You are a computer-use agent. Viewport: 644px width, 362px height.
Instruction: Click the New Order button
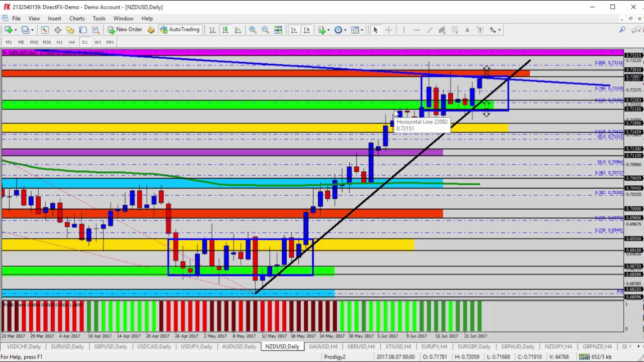(x=125, y=30)
